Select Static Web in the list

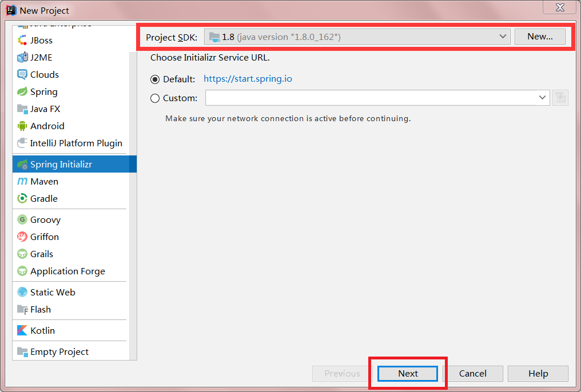coord(53,293)
